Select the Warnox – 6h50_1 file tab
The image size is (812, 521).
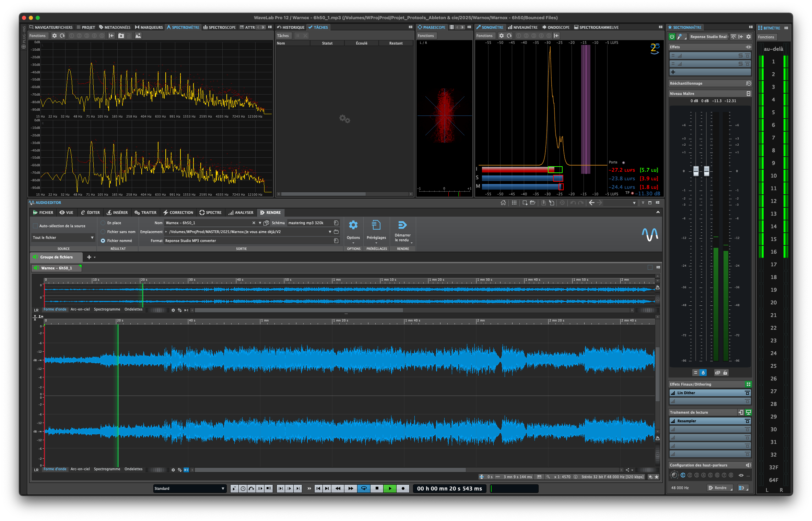click(x=56, y=268)
